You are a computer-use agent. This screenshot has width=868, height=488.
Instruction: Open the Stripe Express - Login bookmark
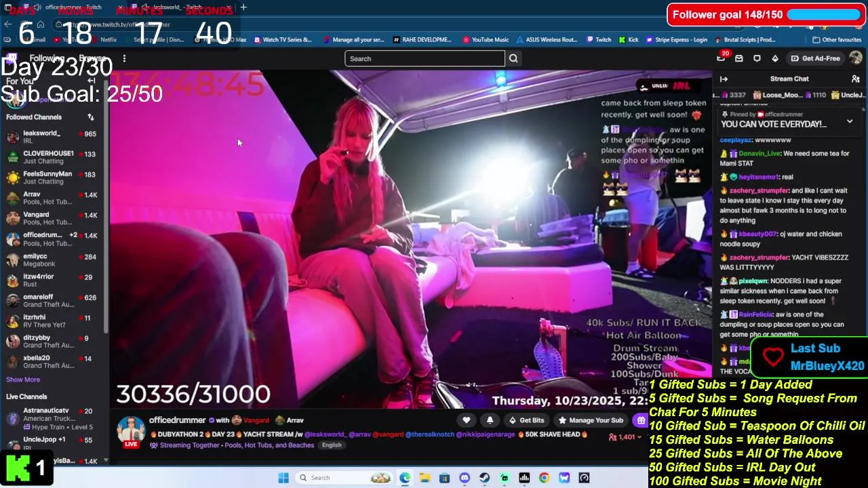click(x=676, y=39)
